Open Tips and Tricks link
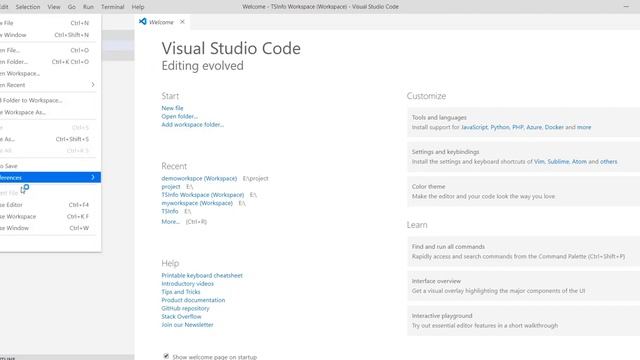This screenshot has width=640, height=360. click(x=181, y=292)
